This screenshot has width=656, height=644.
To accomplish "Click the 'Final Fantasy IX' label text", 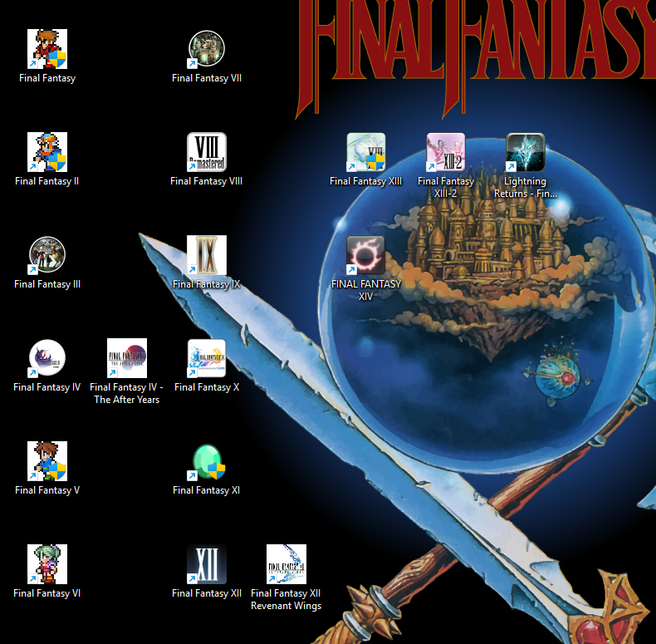I will pos(207,284).
